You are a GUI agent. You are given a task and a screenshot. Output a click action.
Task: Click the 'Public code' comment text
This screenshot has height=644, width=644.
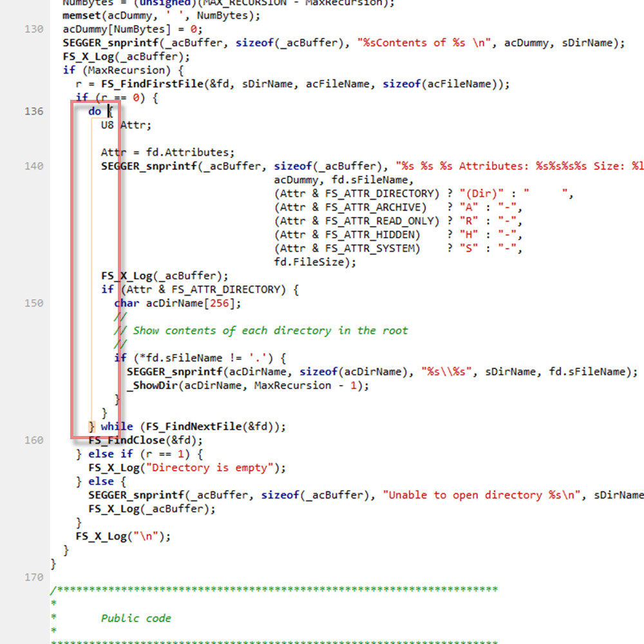point(136,618)
